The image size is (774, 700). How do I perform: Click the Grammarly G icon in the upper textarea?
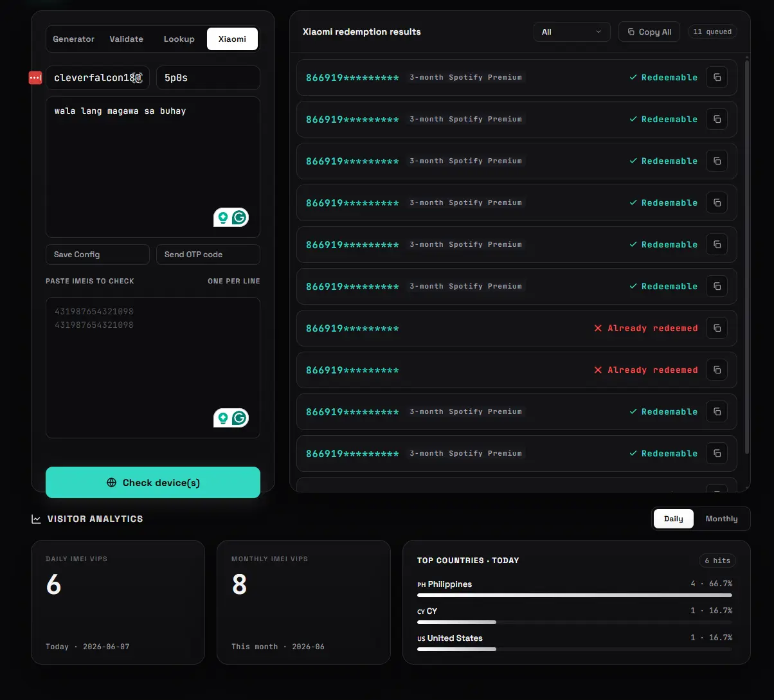[x=240, y=217]
